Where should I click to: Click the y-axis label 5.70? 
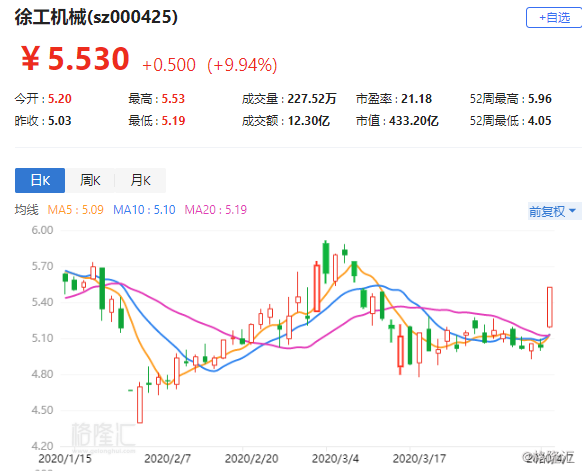click(x=42, y=266)
